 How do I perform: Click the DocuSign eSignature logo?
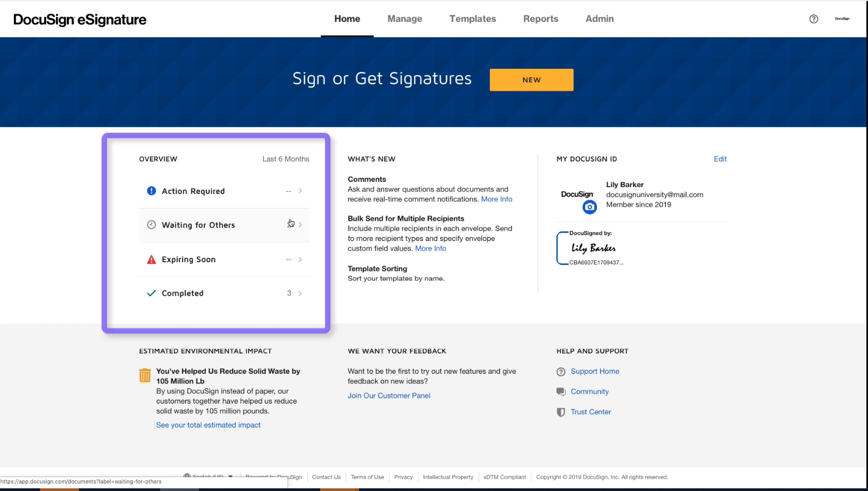80,20
